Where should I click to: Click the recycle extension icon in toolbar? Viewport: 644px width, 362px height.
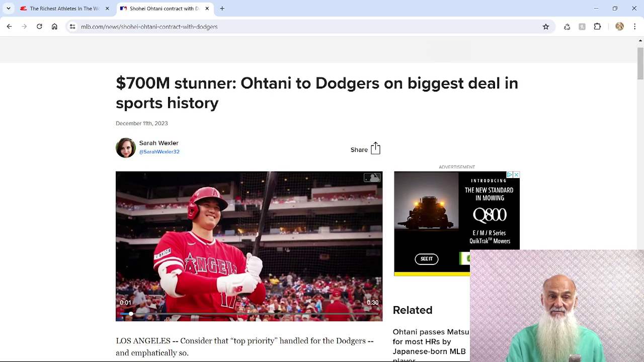click(x=567, y=27)
